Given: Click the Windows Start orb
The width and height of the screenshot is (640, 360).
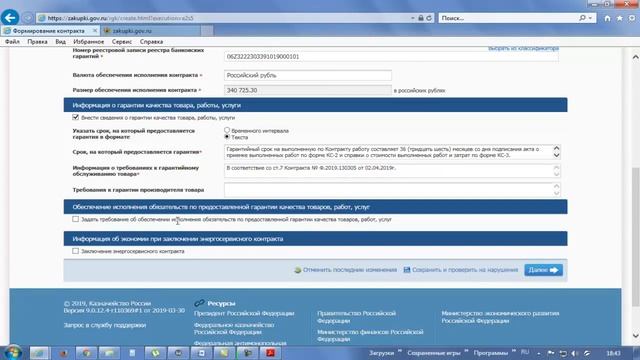Looking at the screenshot, I should [x=13, y=353].
